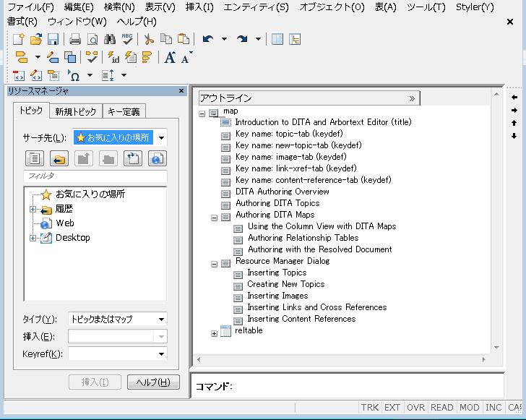This screenshot has width=526, height=420.
Task: Click the globe Web icon button in Resource Manager
Action: pyautogui.click(x=158, y=158)
